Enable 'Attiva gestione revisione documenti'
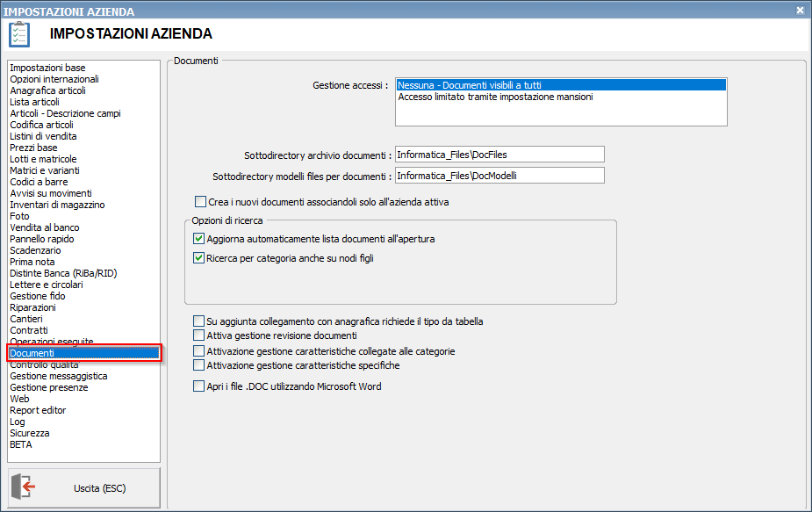 tap(198, 335)
